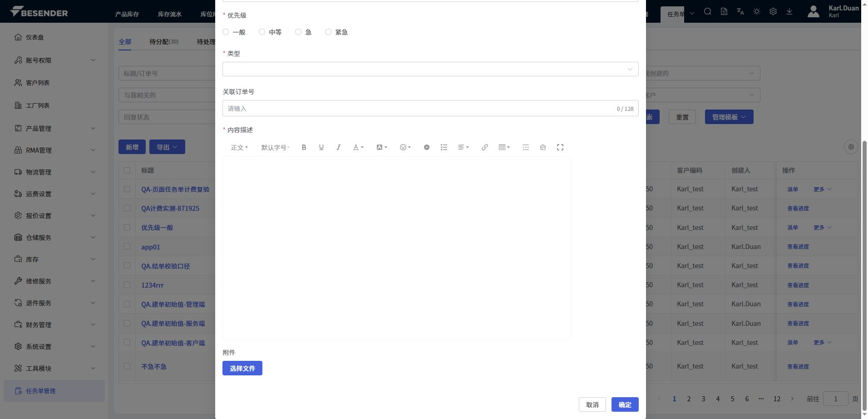Click the 选择文件 upload button
The width and height of the screenshot is (868, 419).
pos(242,368)
